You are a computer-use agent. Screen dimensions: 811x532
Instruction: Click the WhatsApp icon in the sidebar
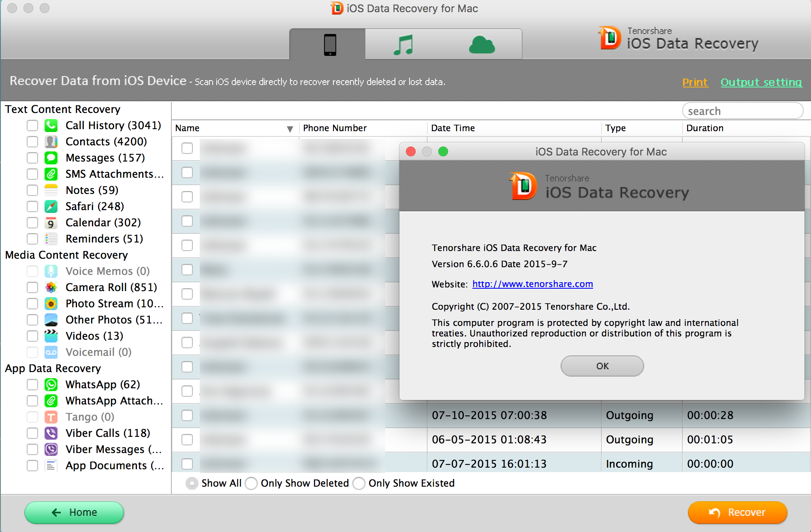51,385
